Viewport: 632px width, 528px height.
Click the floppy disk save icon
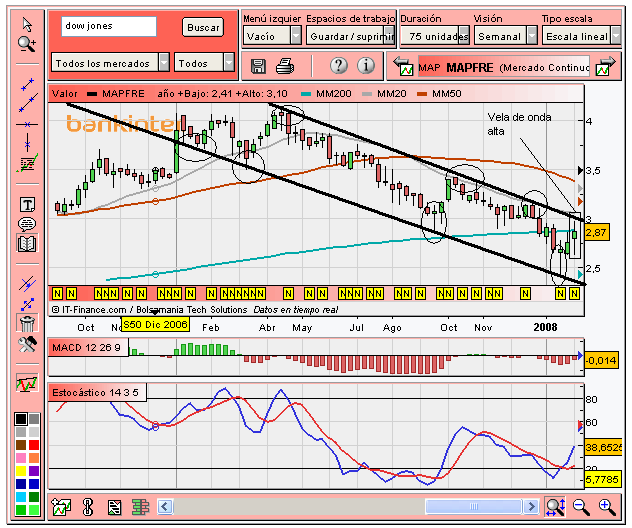point(258,66)
